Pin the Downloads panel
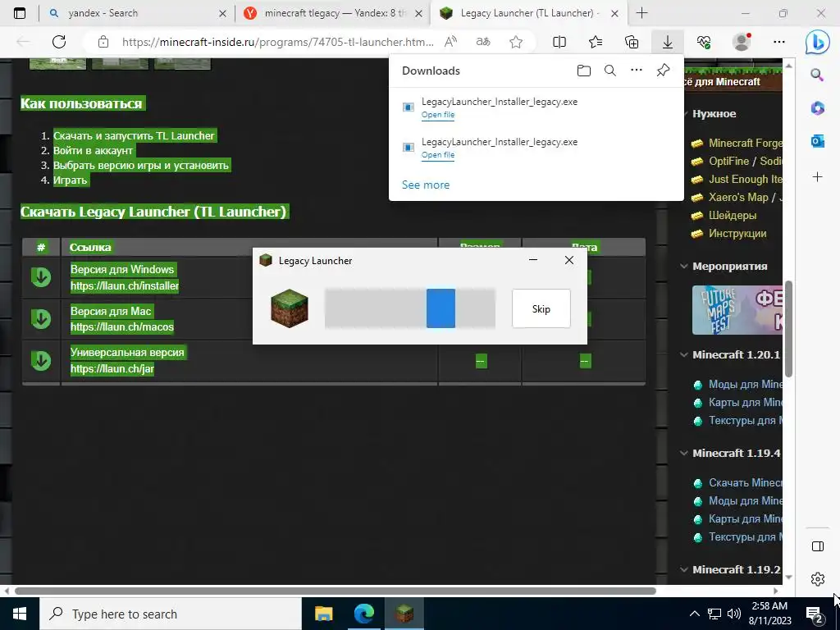 663,71
